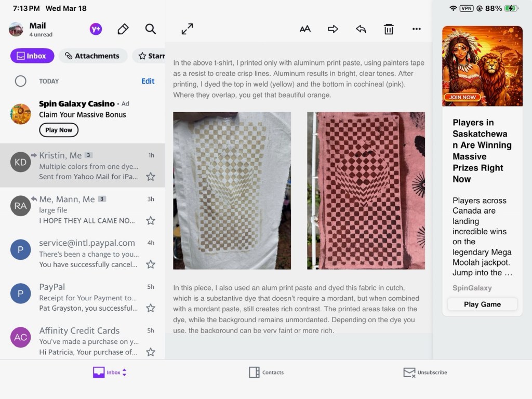
Task: Open the pink checkerboard fabric image
Action: point(366,191)
